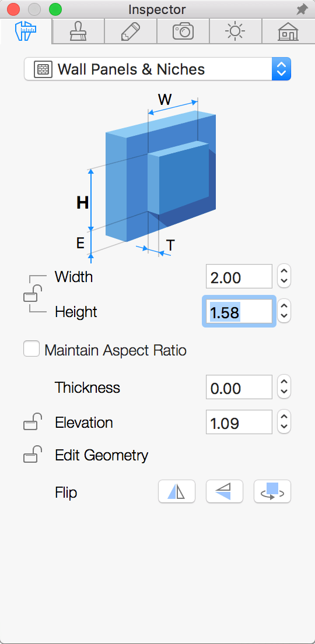Open the lighting sun tab

[236, 31]
